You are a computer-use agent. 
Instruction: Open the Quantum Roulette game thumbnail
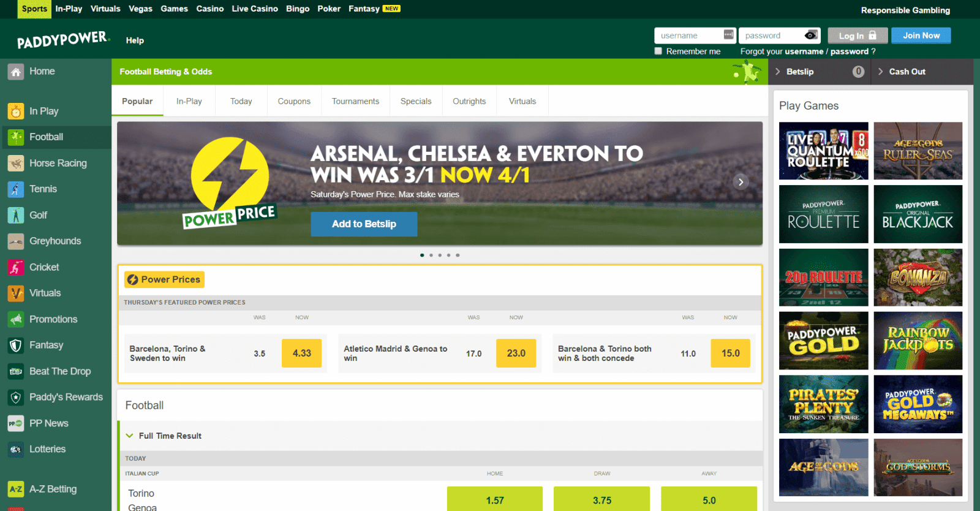[823, 151]
